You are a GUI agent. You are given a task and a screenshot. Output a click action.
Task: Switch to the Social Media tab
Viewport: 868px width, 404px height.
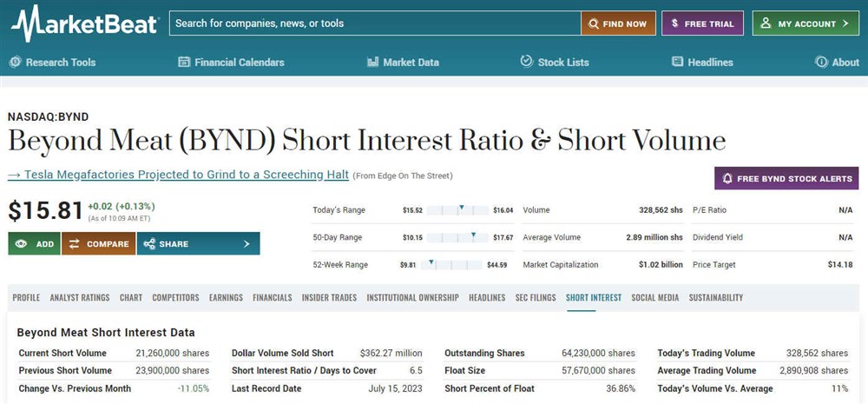(654, 298)
